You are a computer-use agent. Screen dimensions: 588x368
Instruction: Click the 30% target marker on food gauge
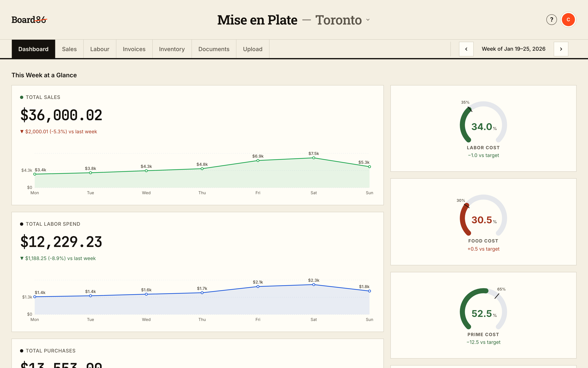pyautogui.click(x=466, y=206)
